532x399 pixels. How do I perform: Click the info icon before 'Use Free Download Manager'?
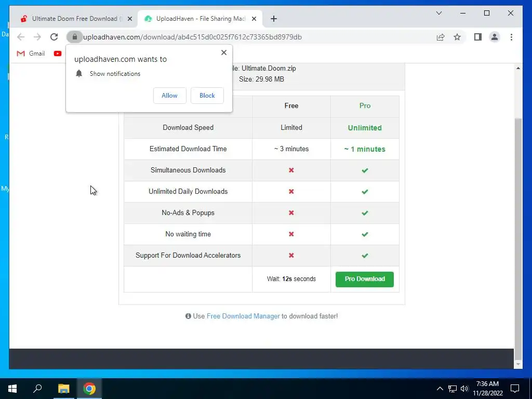188,316
